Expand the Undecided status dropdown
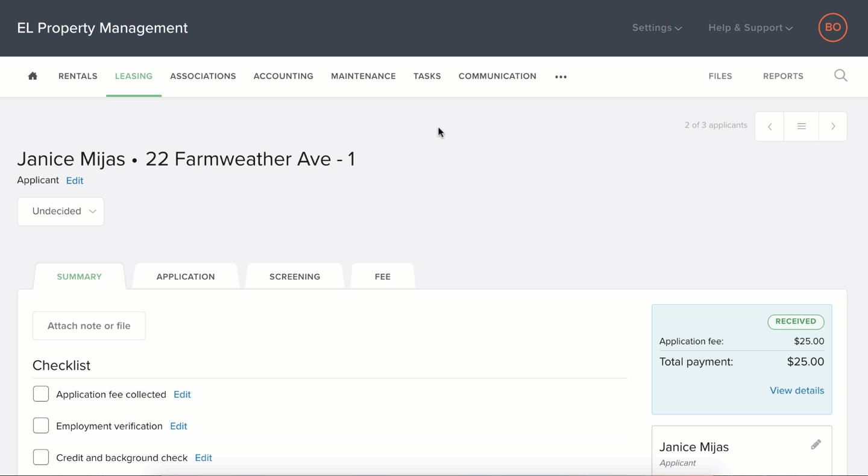868x476 pixels. (x=61, y=212)
